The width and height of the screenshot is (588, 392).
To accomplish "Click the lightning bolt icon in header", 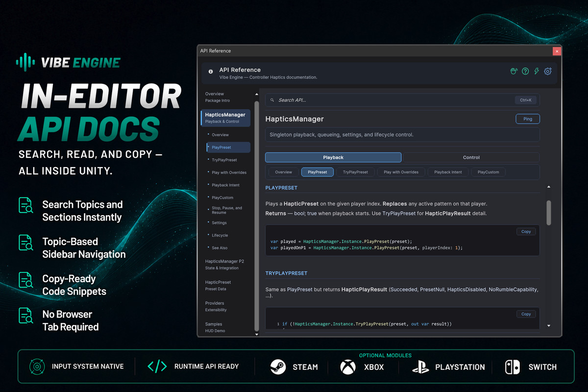I will [537, 72].
